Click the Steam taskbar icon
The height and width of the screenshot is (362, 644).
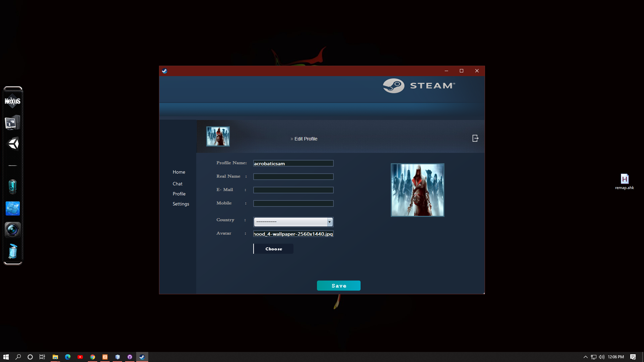tap(142, 357)
